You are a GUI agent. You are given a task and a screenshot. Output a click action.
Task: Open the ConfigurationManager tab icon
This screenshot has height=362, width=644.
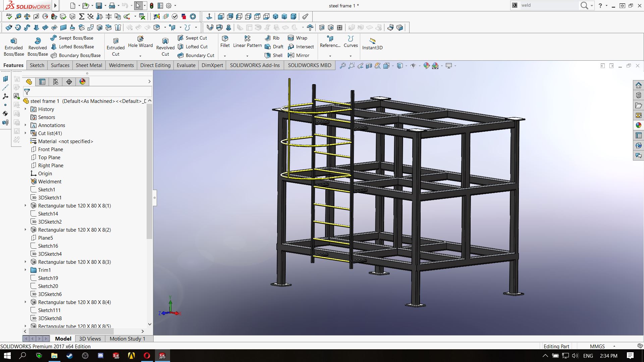[x=56, y=82]
